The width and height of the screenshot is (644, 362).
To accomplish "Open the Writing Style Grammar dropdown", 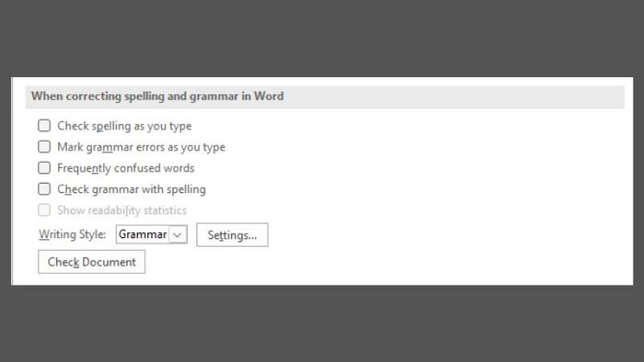I will pyautogui.click(x=152, y=234).
